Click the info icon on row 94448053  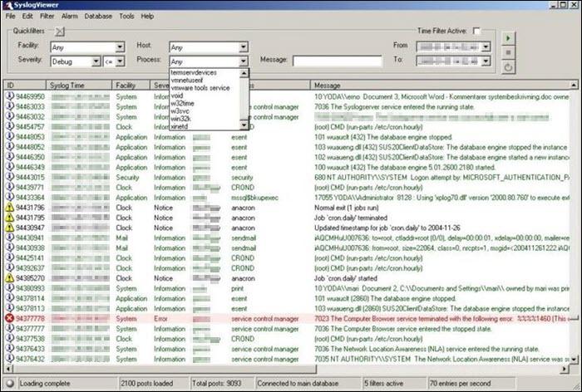click(9, 136)
